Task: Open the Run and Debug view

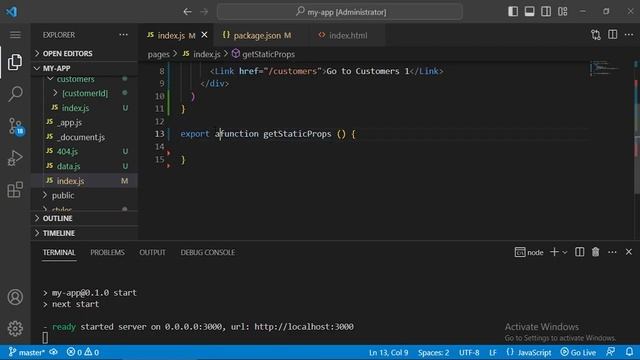Action: [x=15, y=158]
